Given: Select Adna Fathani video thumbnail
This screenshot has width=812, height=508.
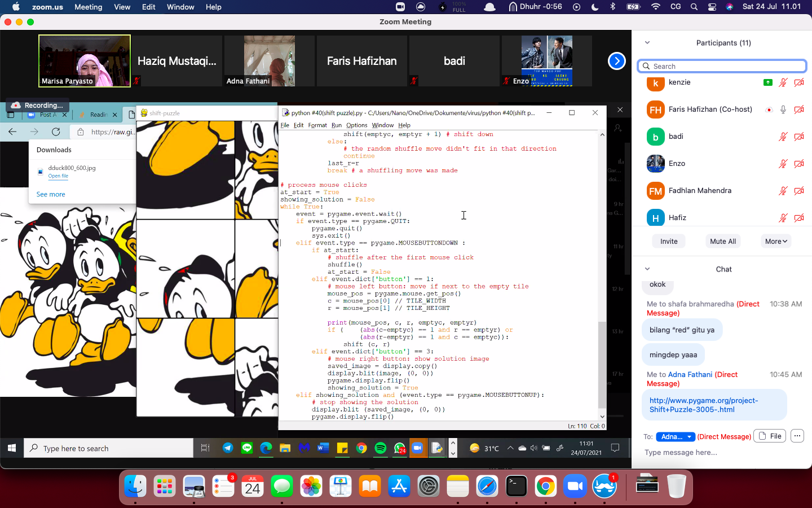Looking at the screenshot, I should (270, 61).
